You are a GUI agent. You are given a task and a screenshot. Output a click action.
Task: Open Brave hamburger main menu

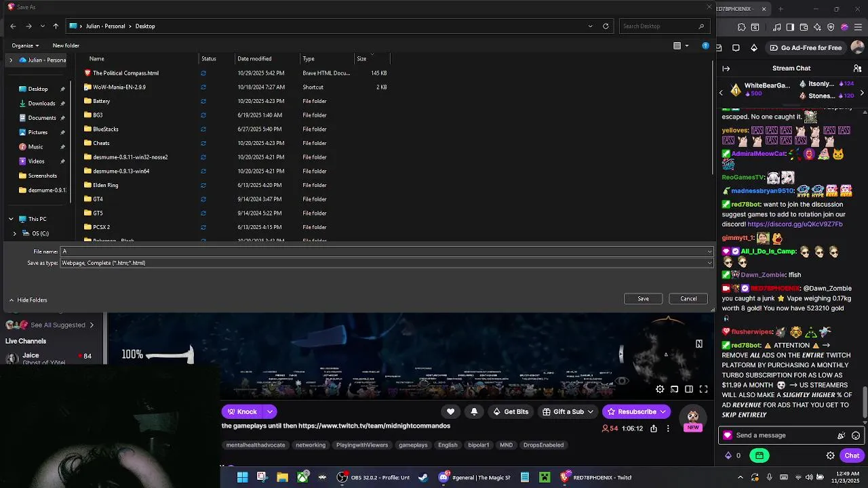coord(859,27)
